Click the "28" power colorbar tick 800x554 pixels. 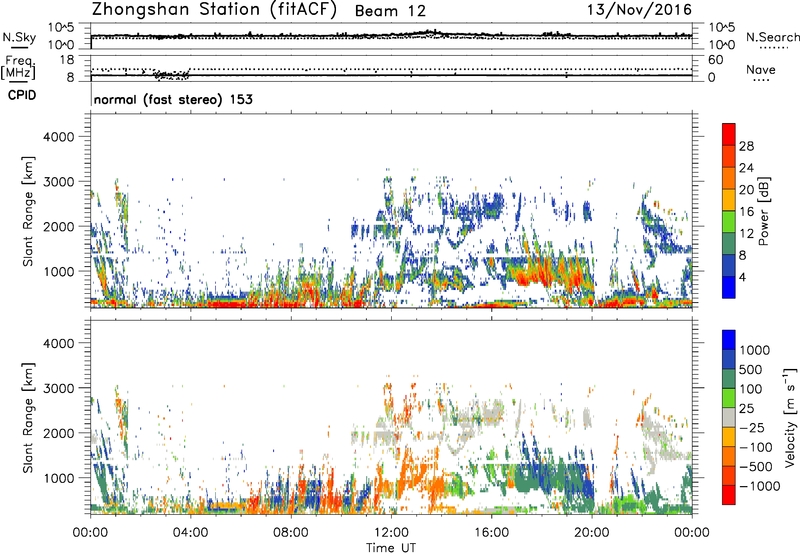tap(746, 146)
